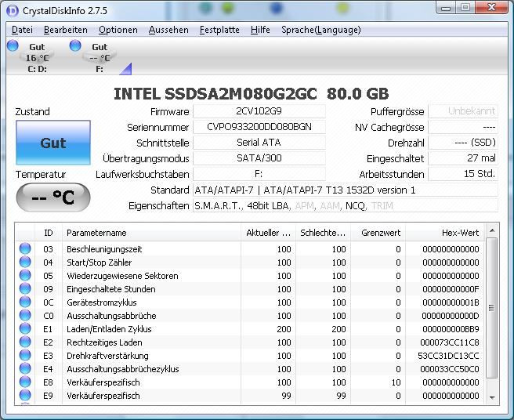Click the Laufwerksbuchstaben field F:
Screen dimensions: 514x420
pyautogui.click(x=259, y=174)
